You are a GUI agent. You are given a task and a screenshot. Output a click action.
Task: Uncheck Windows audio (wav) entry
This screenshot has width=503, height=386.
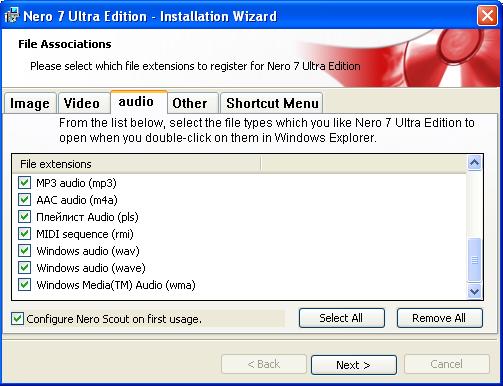pyautogui.click(x=24, y=251)
